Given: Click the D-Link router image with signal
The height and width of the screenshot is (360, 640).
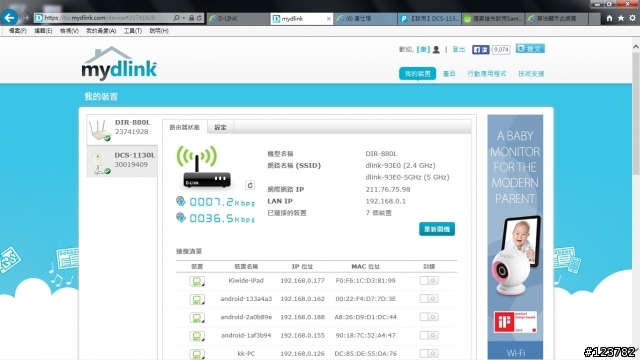Looking at the screenshot, I should coord(203,167).
